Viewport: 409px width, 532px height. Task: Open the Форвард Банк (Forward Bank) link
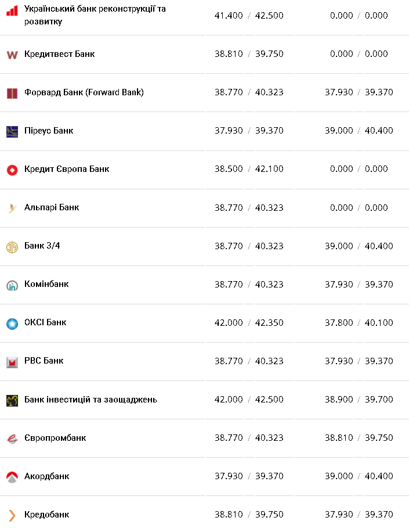84,92
